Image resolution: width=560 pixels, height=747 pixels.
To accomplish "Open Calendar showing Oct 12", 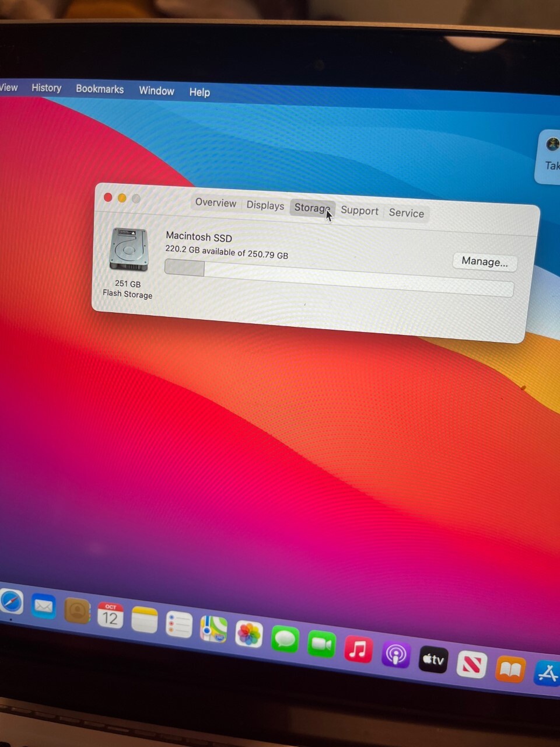I will tap(110, 616).
